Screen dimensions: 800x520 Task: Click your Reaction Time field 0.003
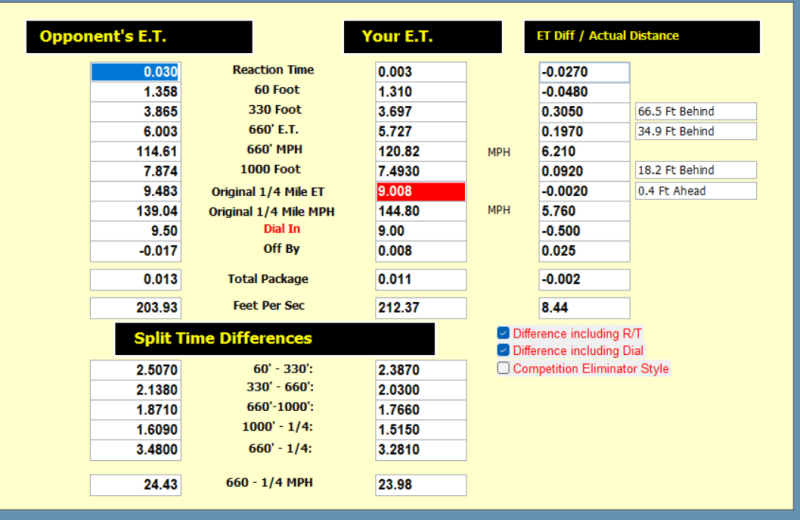click(421, 72)
